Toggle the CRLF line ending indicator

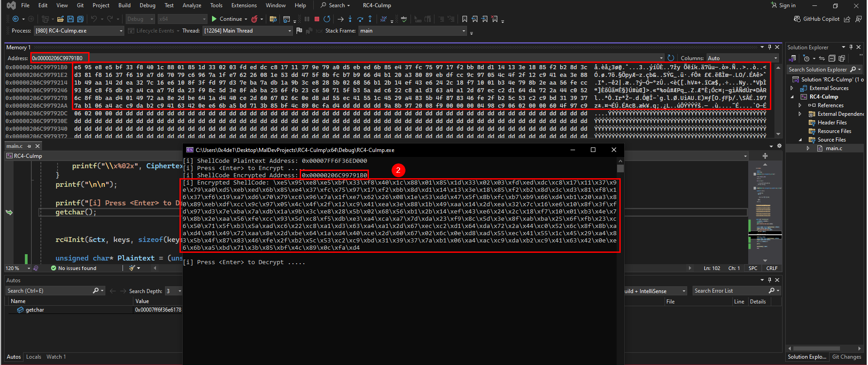[772, 268]
